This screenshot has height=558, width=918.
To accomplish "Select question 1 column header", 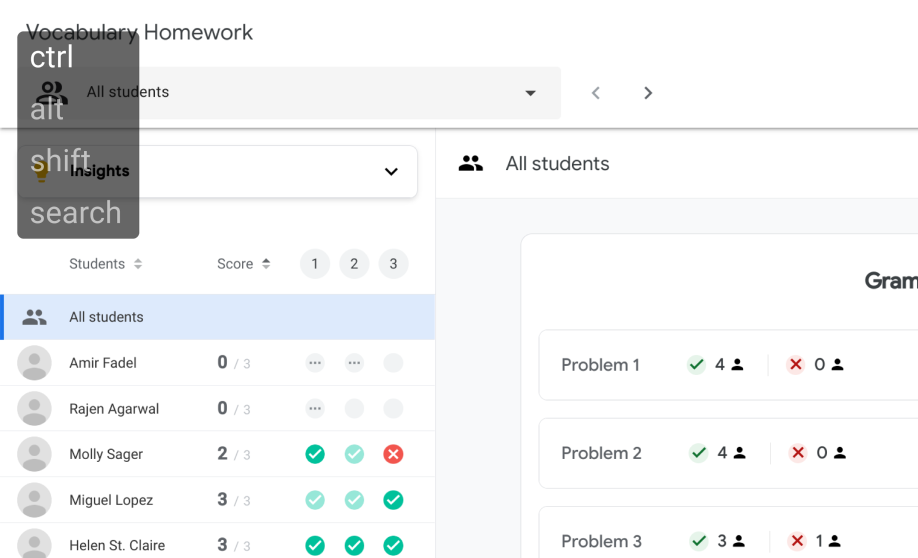I will tap(315, 263).
